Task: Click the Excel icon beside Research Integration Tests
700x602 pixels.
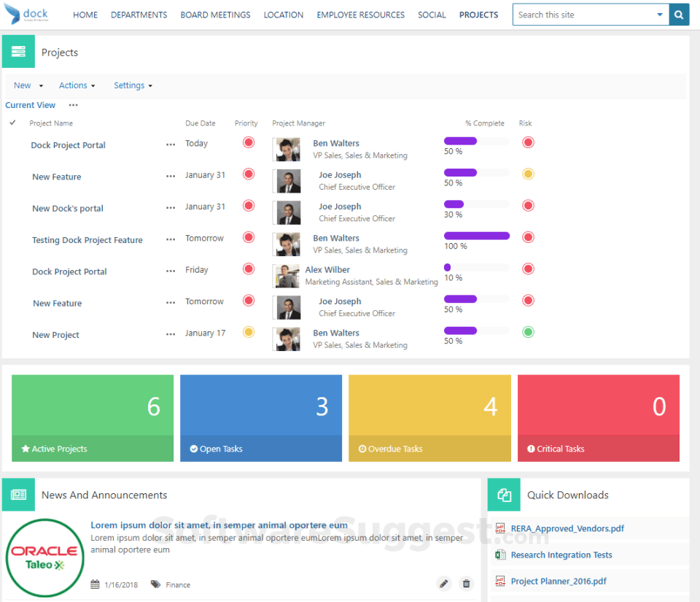Action: [x=500, y=555]
